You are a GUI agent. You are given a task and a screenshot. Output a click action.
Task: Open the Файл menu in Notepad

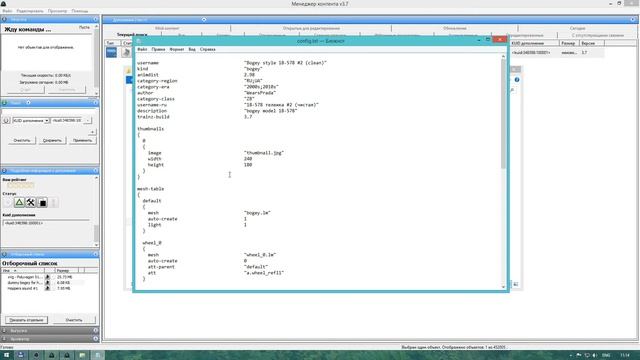click(x=142, y=49)
